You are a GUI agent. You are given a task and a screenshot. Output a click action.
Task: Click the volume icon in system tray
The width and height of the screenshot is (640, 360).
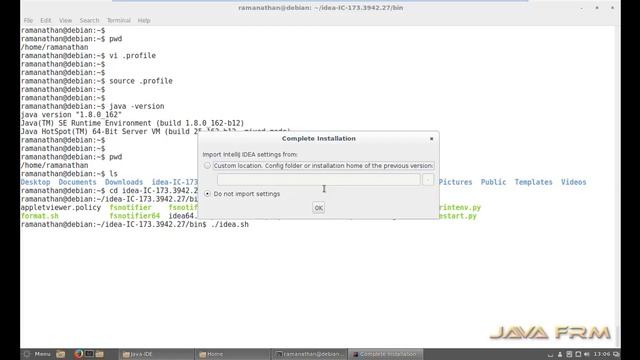point(587,354)
